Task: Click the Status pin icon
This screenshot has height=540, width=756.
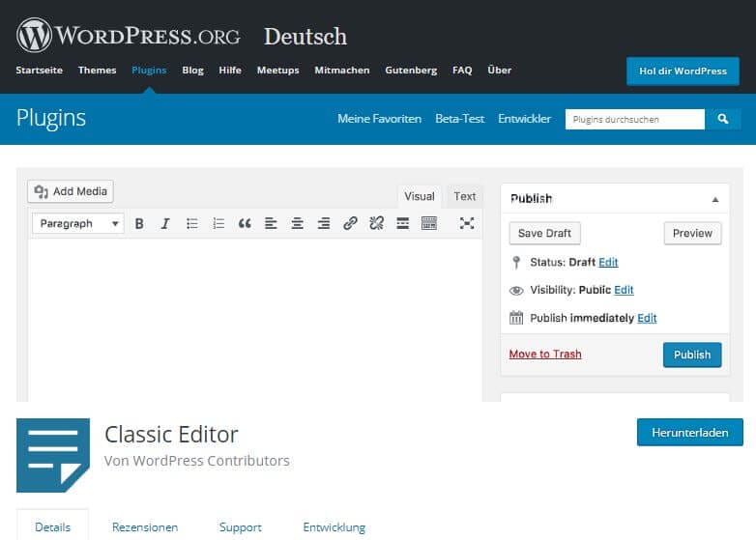Action: click(x=516, y=262)
